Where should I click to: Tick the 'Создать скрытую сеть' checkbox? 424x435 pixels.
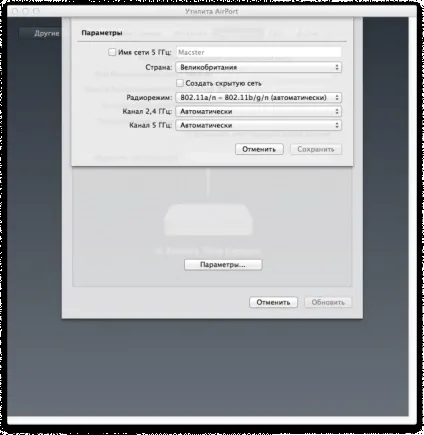[x=180, y=83]
